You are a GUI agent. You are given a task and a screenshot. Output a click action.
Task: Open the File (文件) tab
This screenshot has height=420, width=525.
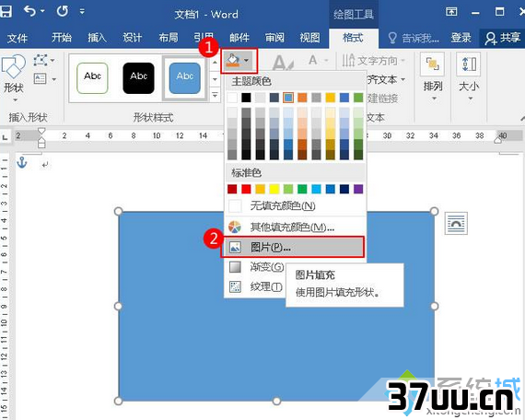tap(17, 38)
